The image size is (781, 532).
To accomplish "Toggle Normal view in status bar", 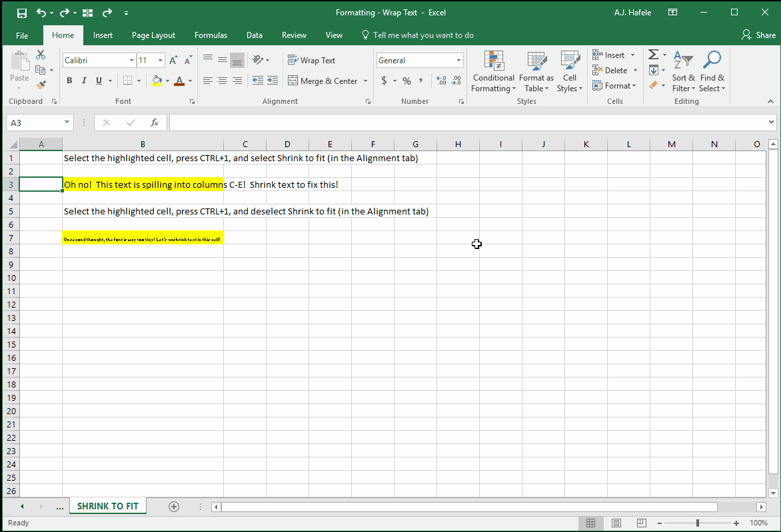I will (590, 523).
